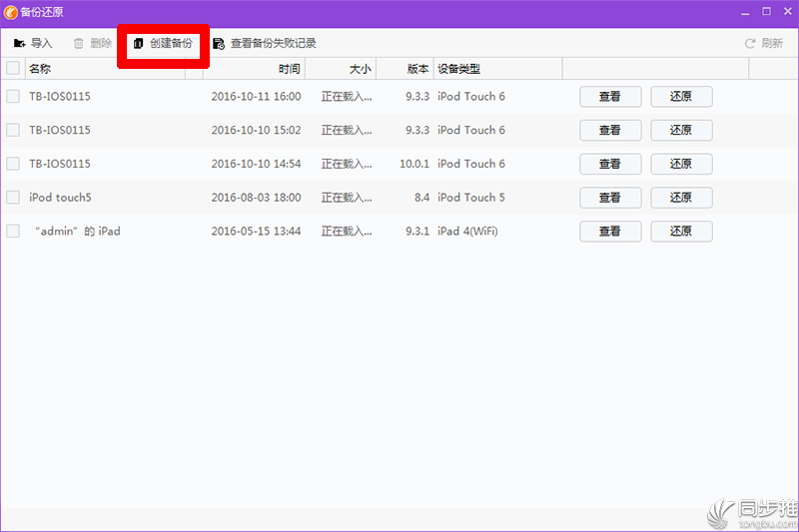Click 还原 for the admin iPad backup
This screenshot has width=799, height=532.
681,231
